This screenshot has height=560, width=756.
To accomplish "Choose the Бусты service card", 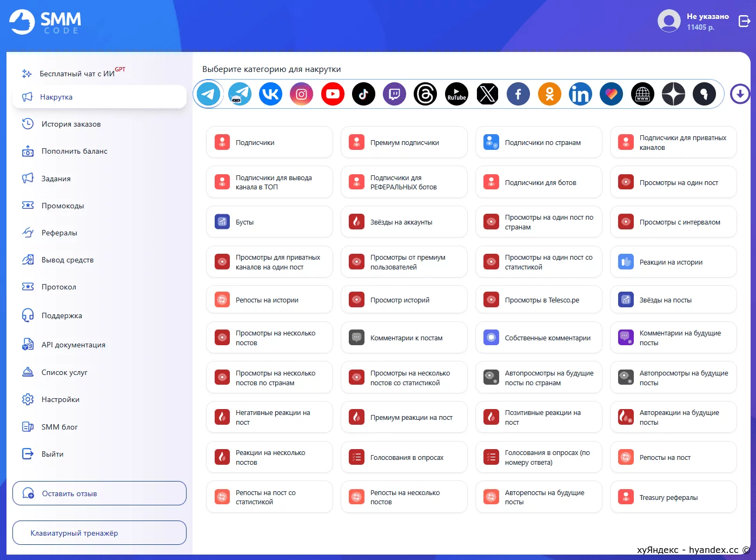I will tap(269, 222).
